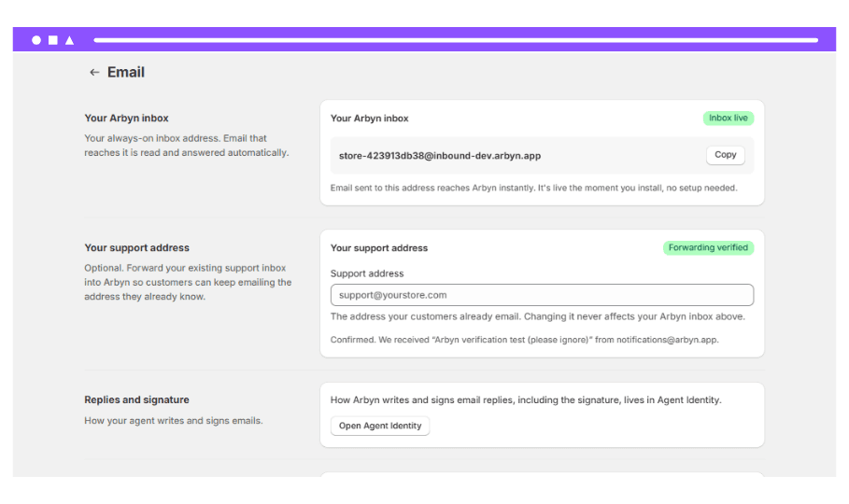This screenshot has height=504, width=849.
Task: Click the Forwarding verified status badge
Action: click(708, 247)
